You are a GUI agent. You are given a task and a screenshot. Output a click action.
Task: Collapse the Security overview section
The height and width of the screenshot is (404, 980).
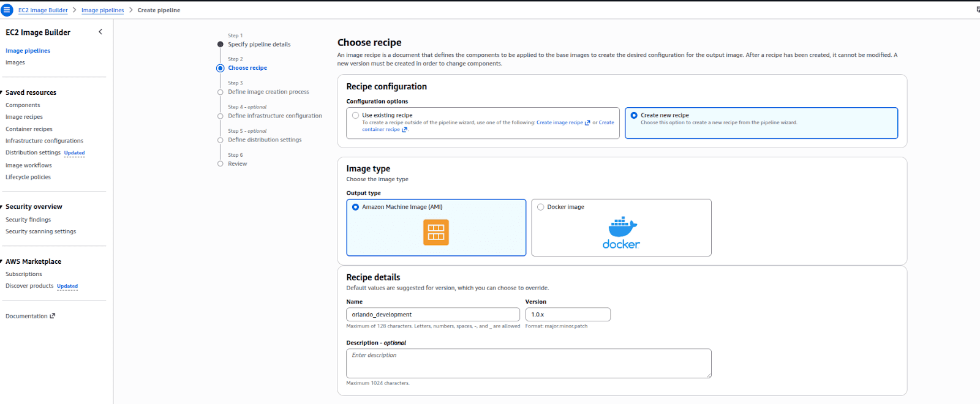[x=2, y=206]
